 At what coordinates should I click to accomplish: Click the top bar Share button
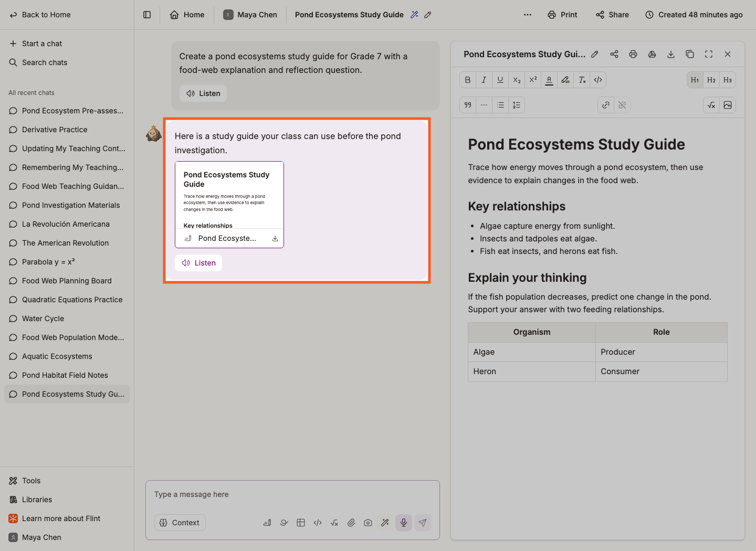[x=612, y=15]
